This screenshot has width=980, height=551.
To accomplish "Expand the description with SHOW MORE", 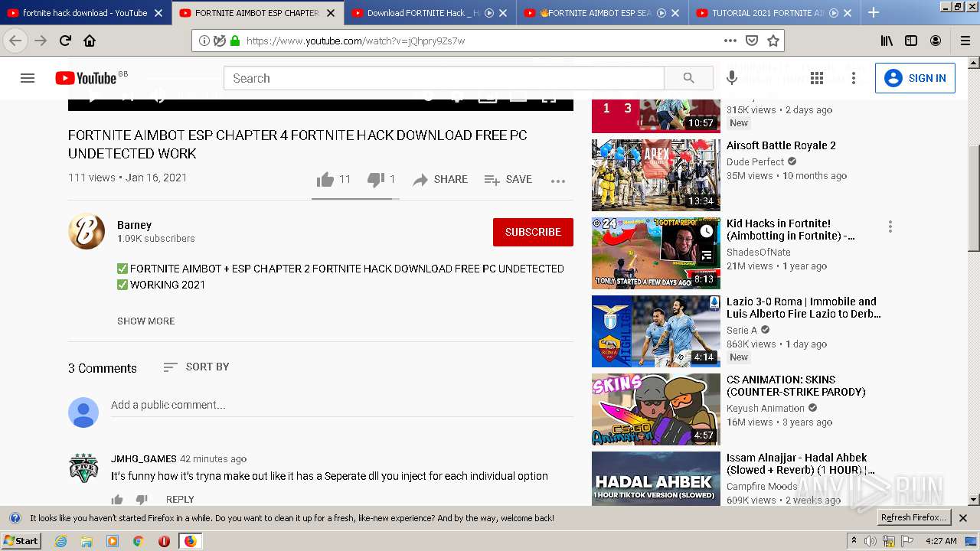I will 145,321.
